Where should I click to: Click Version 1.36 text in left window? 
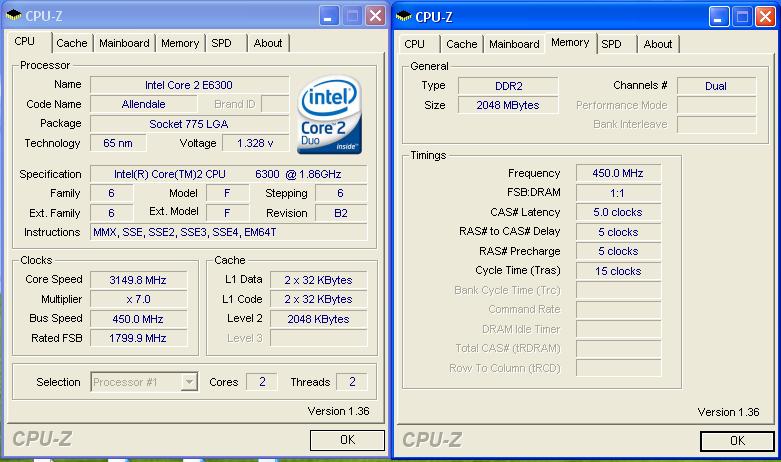(x=338, y=411)
